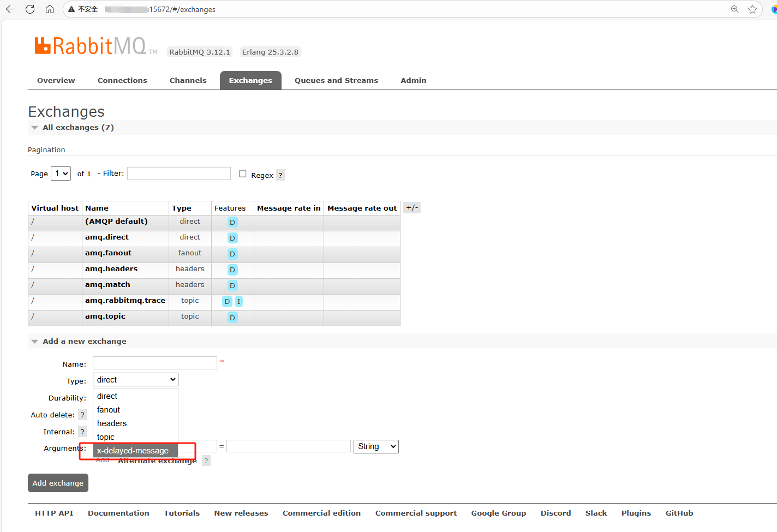
Task: Click the Auto delete help question mark
Action: tap(82, 415)
